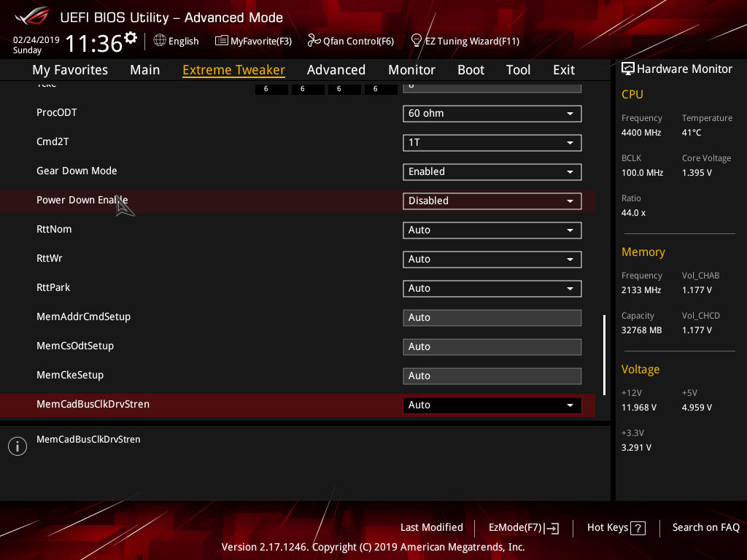
Task: Click the 11.968 V reading
Action: point(639,408)
